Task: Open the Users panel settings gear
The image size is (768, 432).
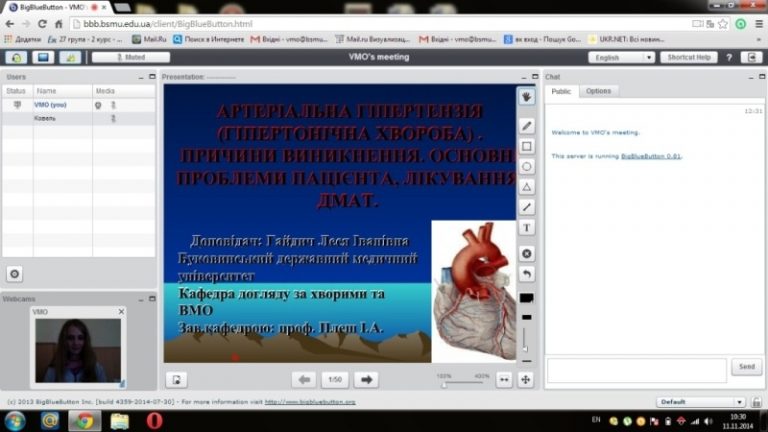Action: click(15, 274)
